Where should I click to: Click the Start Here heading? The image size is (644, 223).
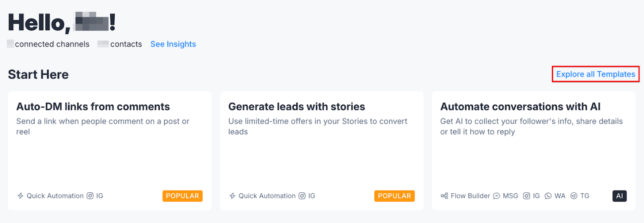[38, 74]
